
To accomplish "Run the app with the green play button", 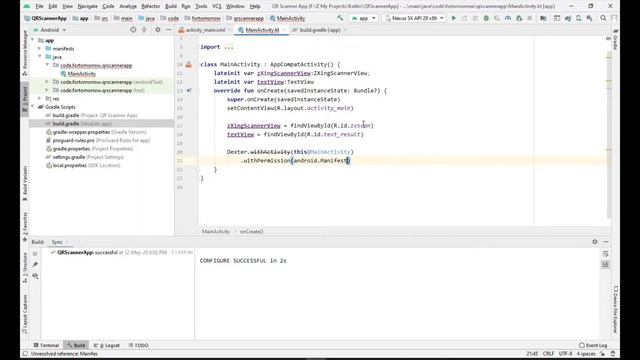I will [x=453, y=18].
